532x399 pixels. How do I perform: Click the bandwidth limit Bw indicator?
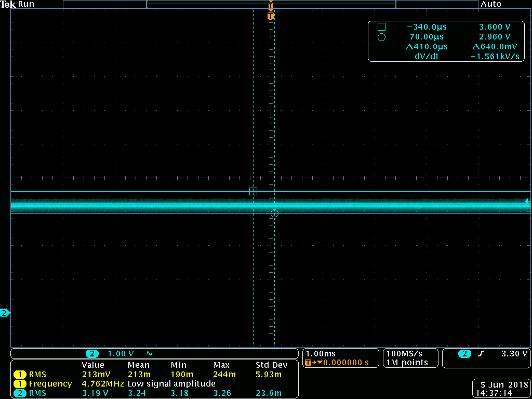point(150,354)
